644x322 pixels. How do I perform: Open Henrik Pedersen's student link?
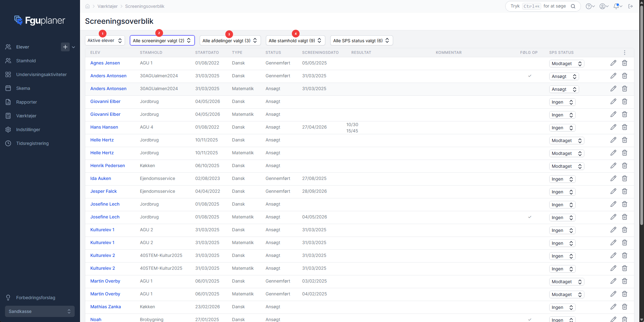coord(107,166)
